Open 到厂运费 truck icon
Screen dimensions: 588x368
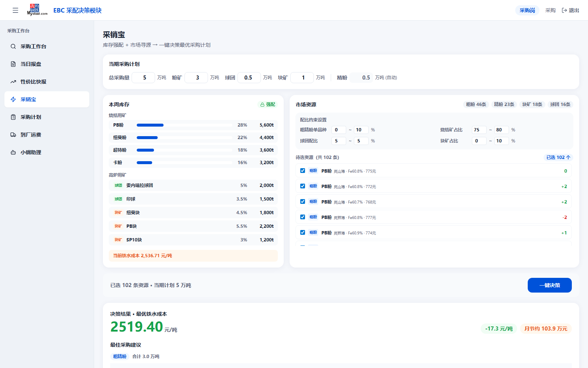[13, 135]
